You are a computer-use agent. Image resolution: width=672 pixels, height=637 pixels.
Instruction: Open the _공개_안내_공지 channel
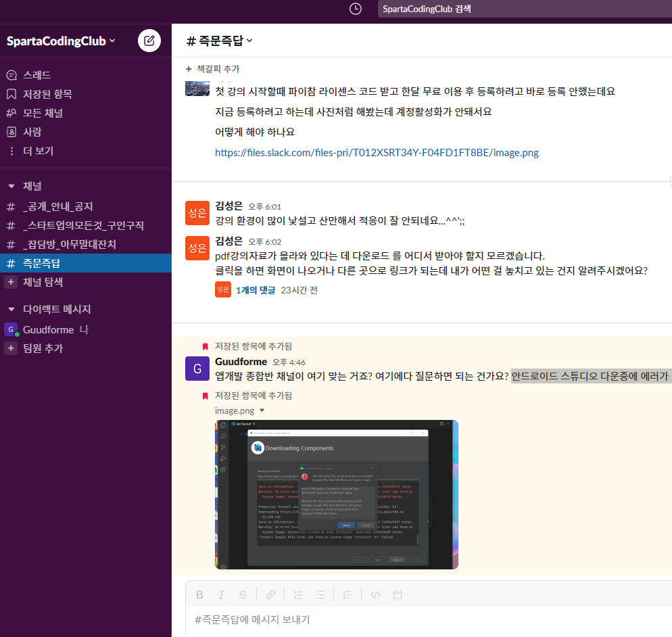pos(86,207)
